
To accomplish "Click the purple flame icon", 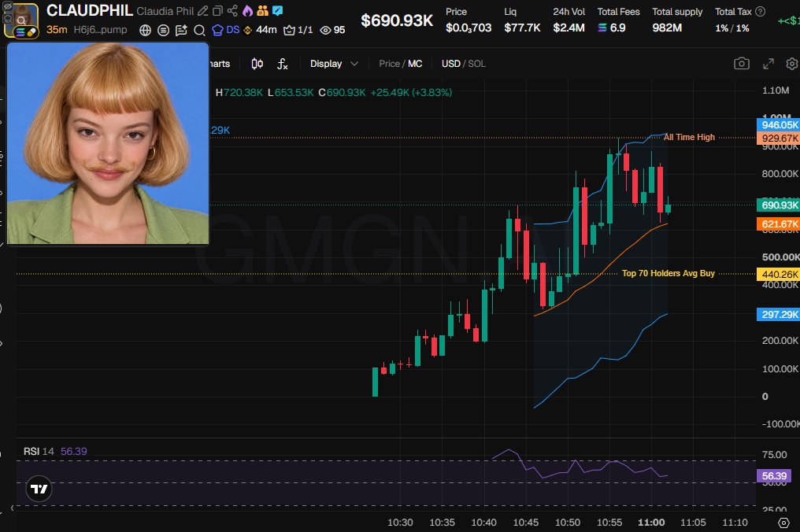I will pos(247,11).
